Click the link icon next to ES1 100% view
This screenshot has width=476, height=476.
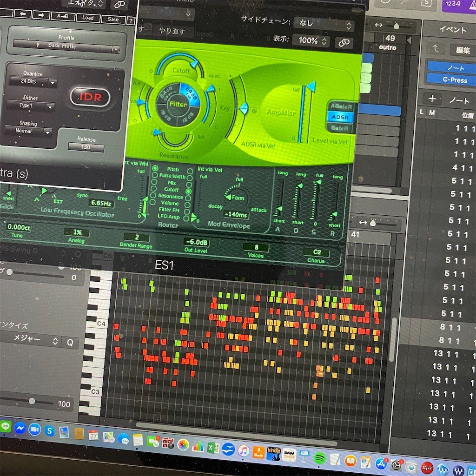pos(344,43)
